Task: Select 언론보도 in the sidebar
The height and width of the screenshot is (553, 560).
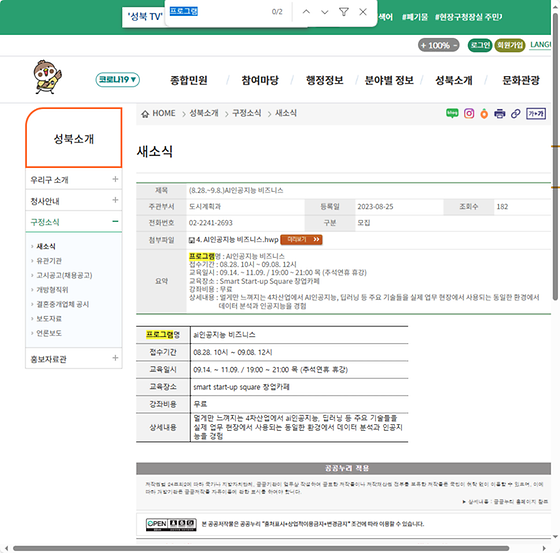Action: pos(49,333)
